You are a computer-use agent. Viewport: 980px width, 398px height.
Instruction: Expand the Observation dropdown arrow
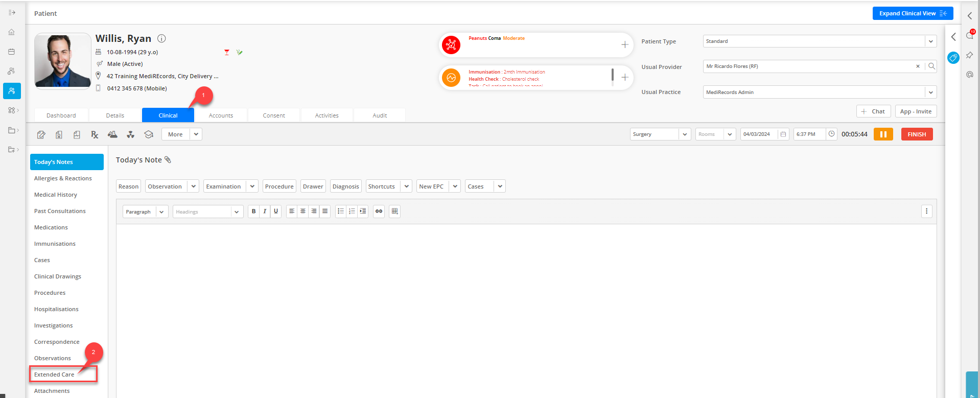pos(194,186)
